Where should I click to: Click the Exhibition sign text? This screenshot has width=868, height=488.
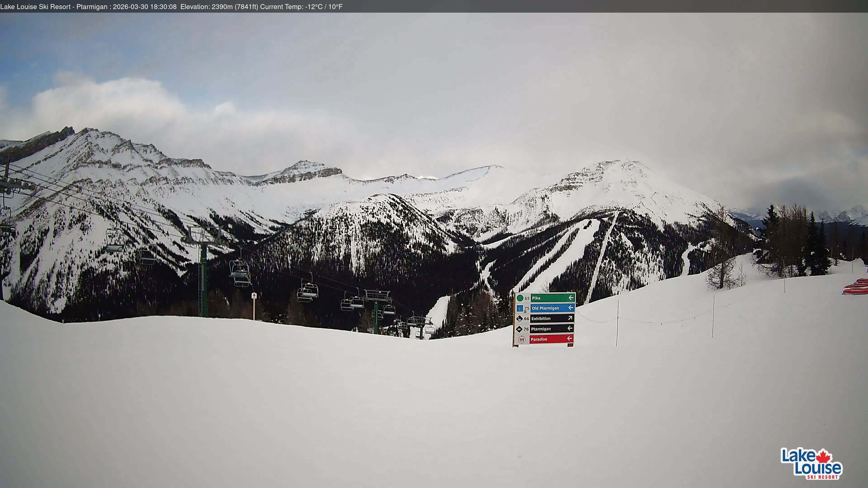coord(541,319)
